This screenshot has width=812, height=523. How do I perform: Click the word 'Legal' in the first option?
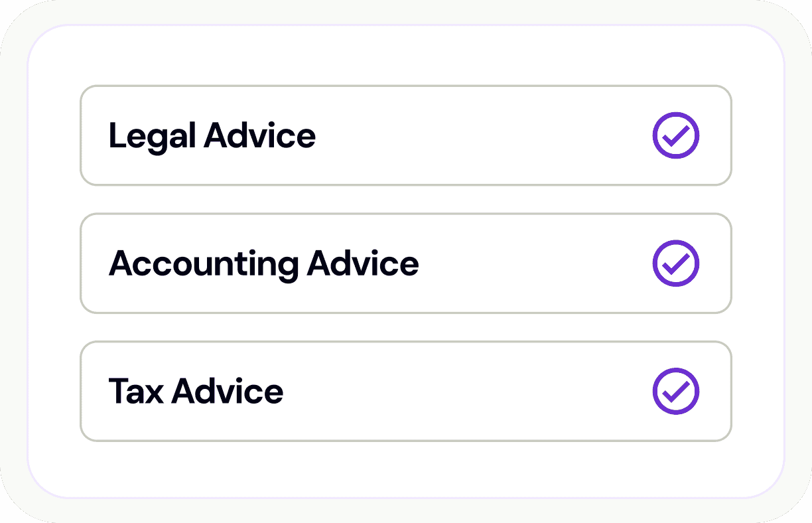(152, 136)
